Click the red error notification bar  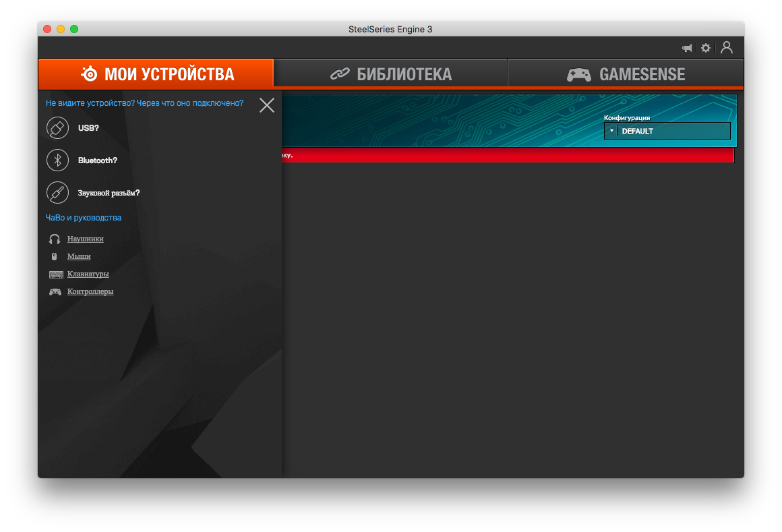pos(508,155)
